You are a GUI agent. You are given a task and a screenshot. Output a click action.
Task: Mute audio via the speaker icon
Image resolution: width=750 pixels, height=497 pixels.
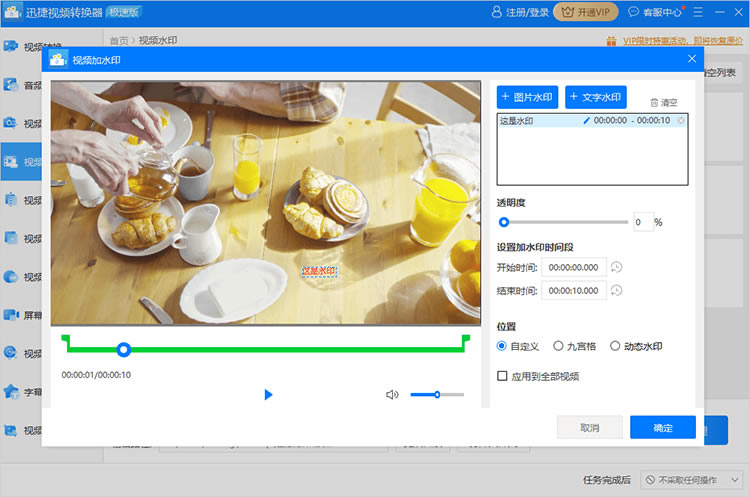pyautogui.click(x=392, y=395)
